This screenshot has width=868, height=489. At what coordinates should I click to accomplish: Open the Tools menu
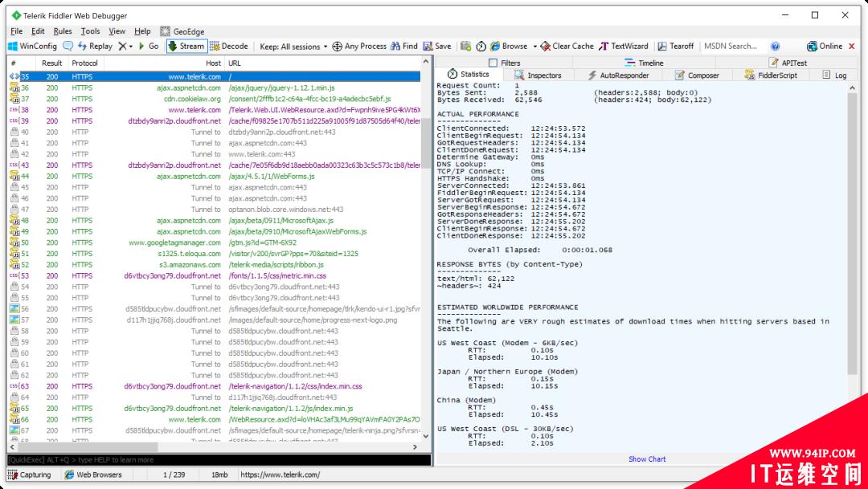pyautogui.click(x=90, y=31)
